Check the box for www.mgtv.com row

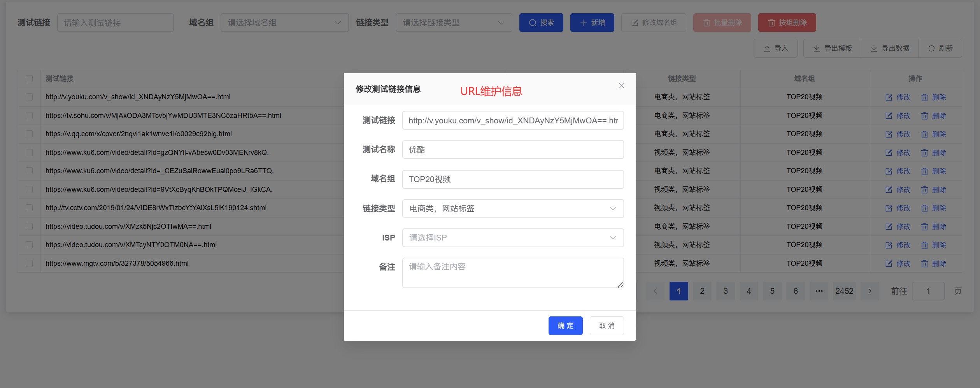point(29,263)
